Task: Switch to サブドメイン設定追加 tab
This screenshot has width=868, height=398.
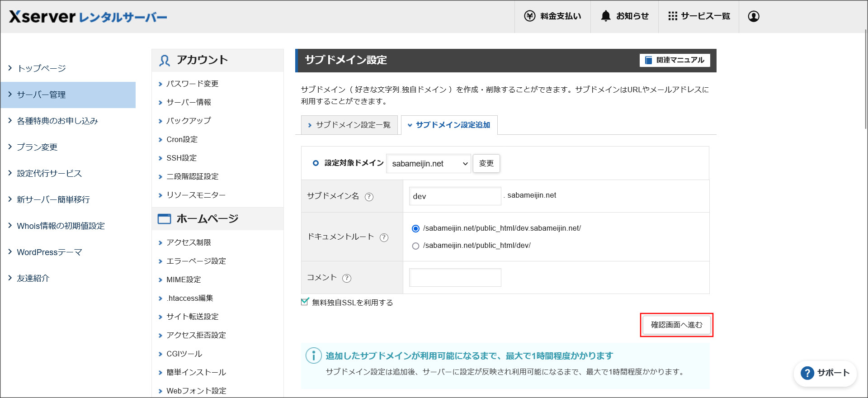Action: [x=449, y=125]
